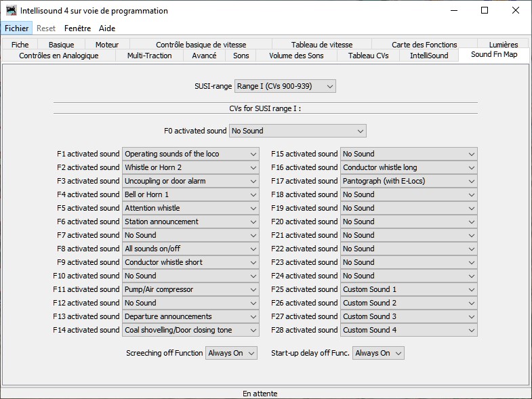The image size is (532, 399).
Task: Open the Fenêtre menu
Action: point(77,28)
